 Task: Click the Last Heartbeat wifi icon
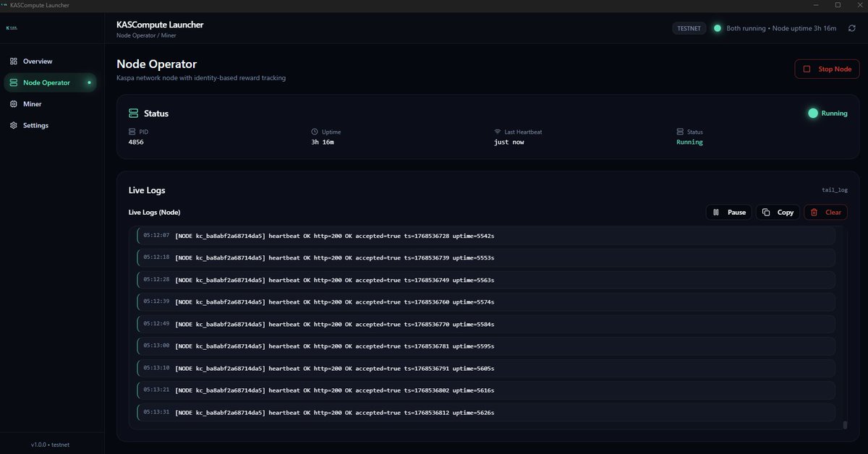point(498,132)
